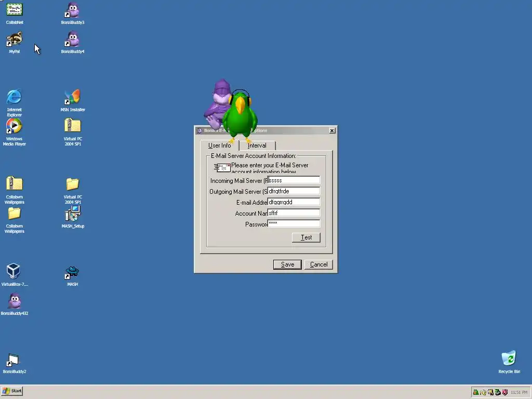The image size is (532, 399).
Task: Open the MyPal raccoon shortcut
Action: 14,43
